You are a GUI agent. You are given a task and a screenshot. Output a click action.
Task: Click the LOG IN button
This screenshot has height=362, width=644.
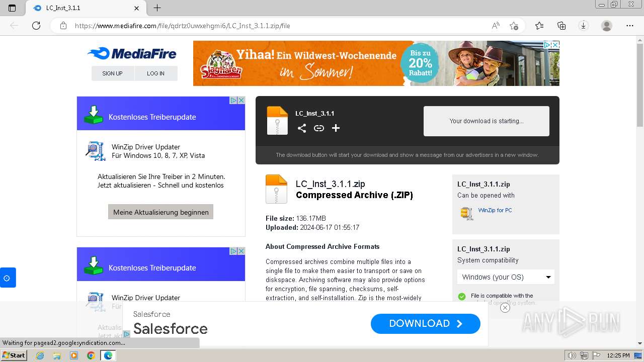click(x=156, y=73)
